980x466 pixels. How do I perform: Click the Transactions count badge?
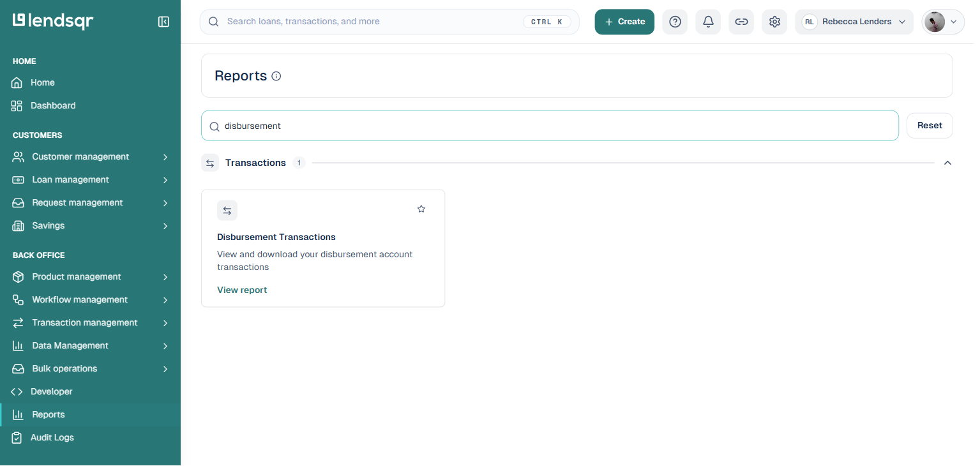pyautogui.click(x=299, y=163)
